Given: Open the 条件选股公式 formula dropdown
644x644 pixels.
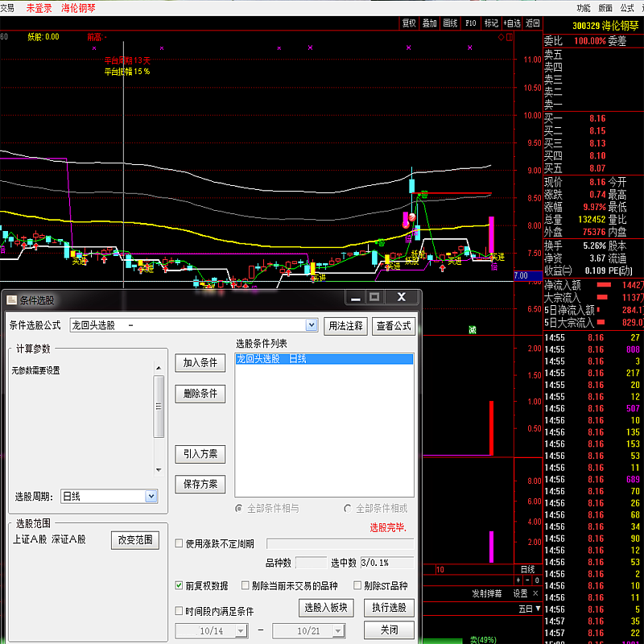Looking at the screenshot, I should [x=312, y=325].
